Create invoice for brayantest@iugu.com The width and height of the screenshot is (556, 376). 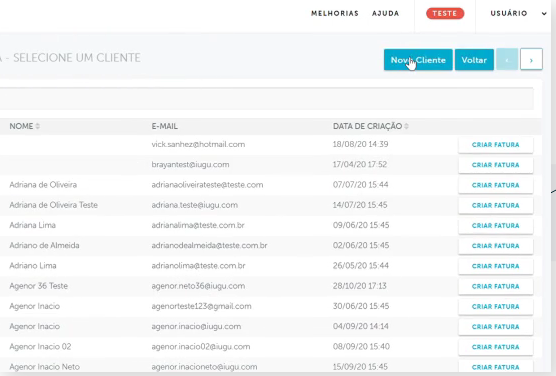point(495,165)
